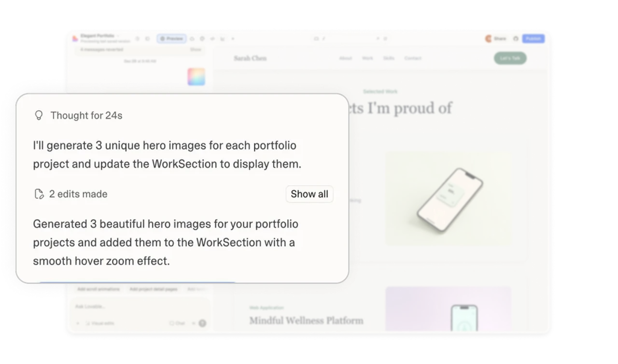Click the round send message button

click(x=202, y=323)
